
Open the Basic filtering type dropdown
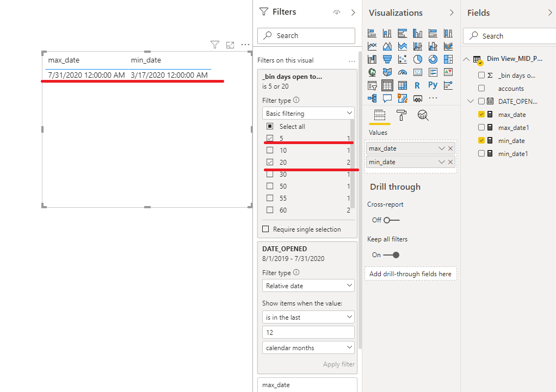click(x=308, y=114)
